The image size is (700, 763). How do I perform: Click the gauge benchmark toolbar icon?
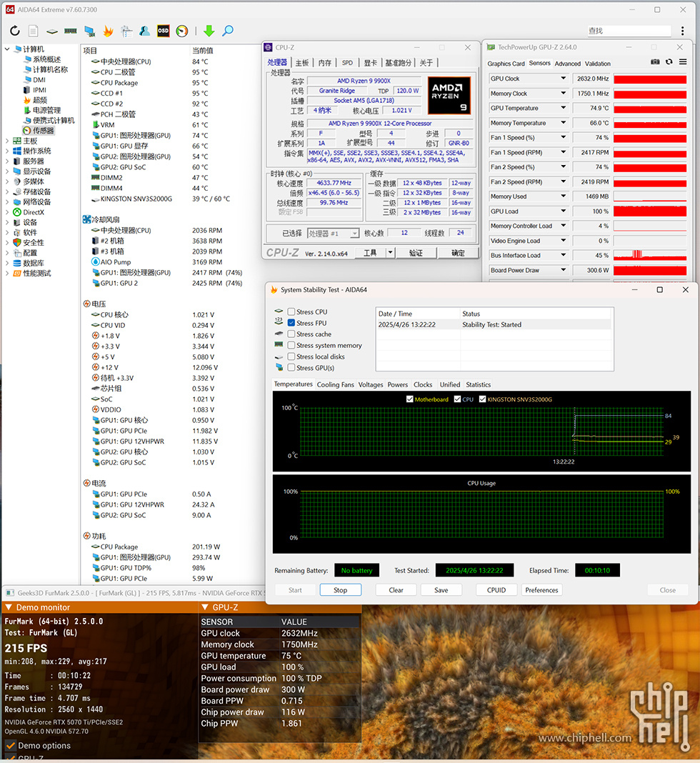click(182, 31)
